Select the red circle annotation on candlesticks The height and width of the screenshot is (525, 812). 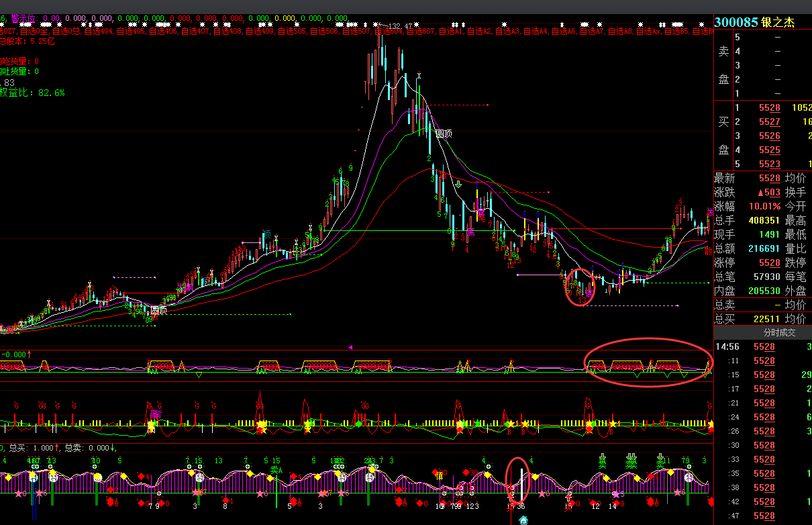(x=580, y=287)
